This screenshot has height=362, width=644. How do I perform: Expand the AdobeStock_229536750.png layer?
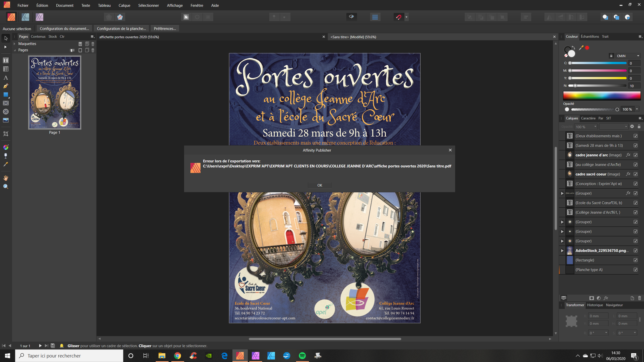[562, 251]
